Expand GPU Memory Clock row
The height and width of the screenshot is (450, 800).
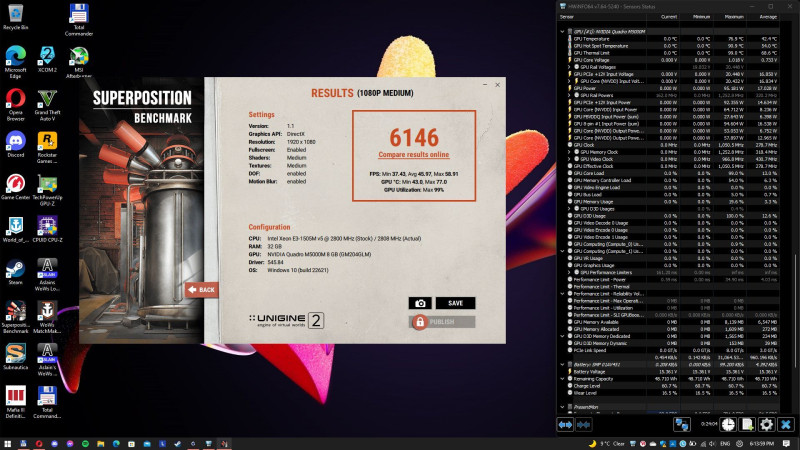(569, 152)
